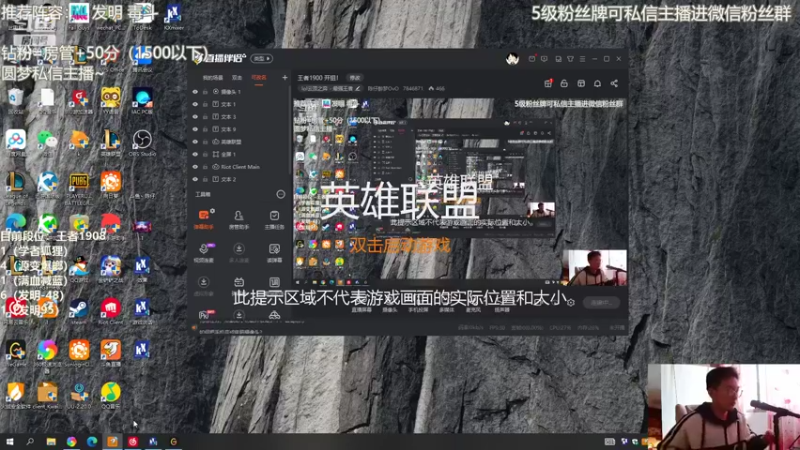Open the hamburger menu in title bar
The image size is (800, 450).
click(583, 59)
